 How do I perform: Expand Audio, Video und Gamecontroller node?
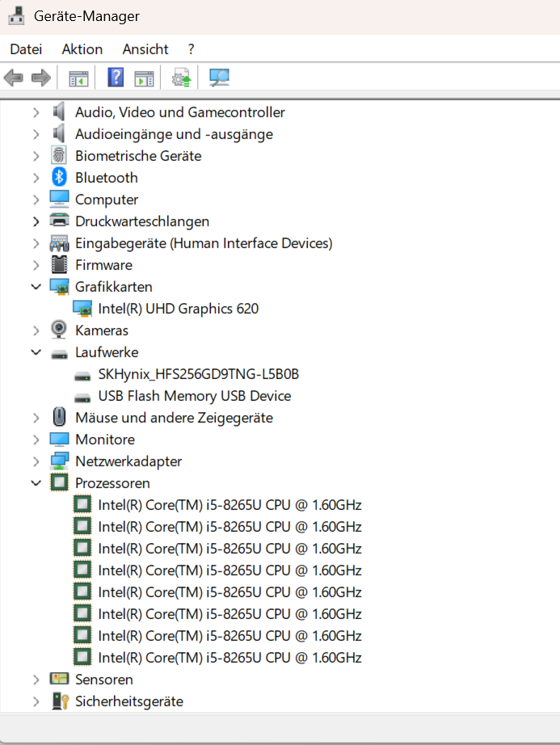click(36, 112)
